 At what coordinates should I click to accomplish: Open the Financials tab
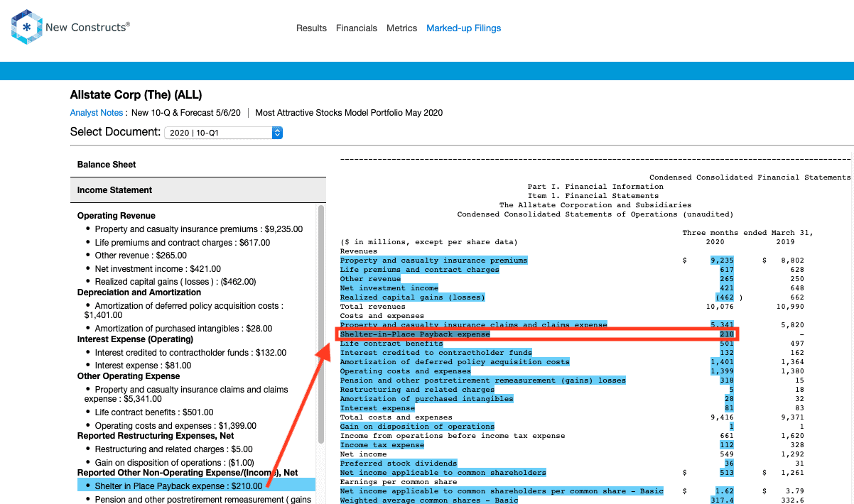coord(357,28)
